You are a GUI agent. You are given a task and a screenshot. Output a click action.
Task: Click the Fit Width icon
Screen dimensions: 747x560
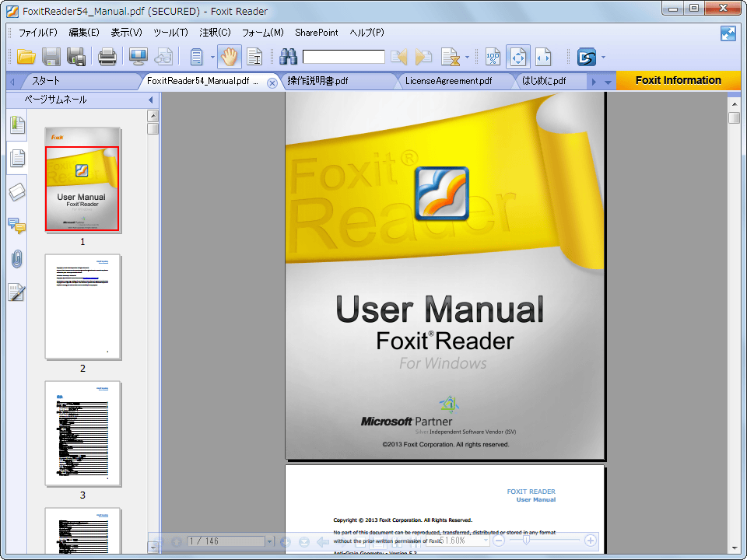pyautogui.click(x=543, y=57)
